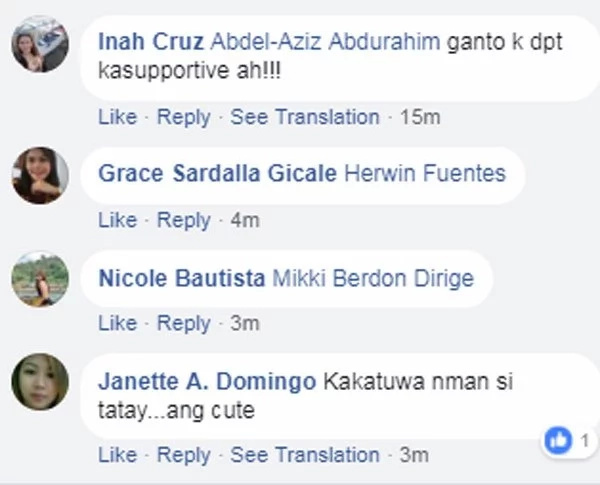This screenshot has width=600, height=485.
Task: Like Nicole Bautista's comment
Action: click(117, 323)
